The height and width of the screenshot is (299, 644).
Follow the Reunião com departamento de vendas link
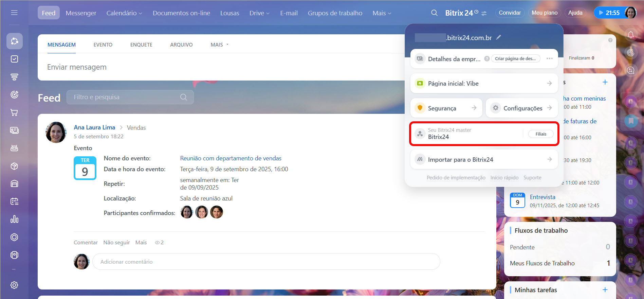tap(231, 158)
